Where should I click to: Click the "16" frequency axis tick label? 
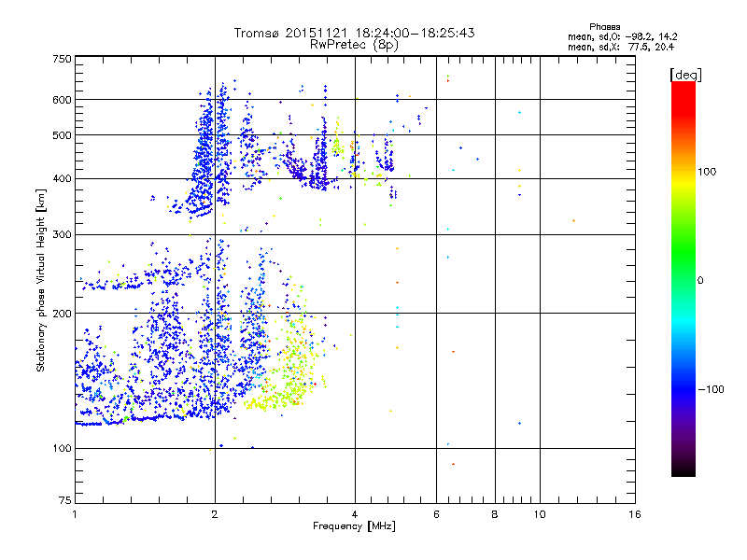[x=635, y=514]
